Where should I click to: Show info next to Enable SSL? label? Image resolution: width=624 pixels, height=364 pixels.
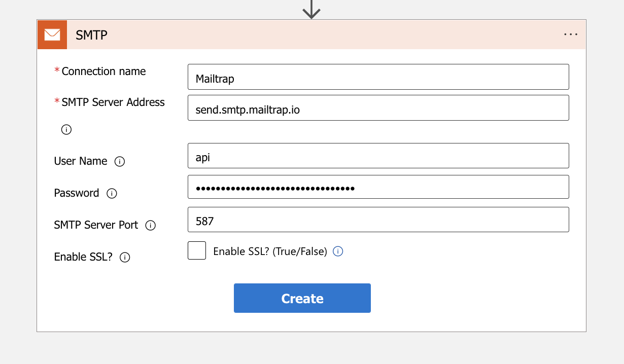point(125,257)
